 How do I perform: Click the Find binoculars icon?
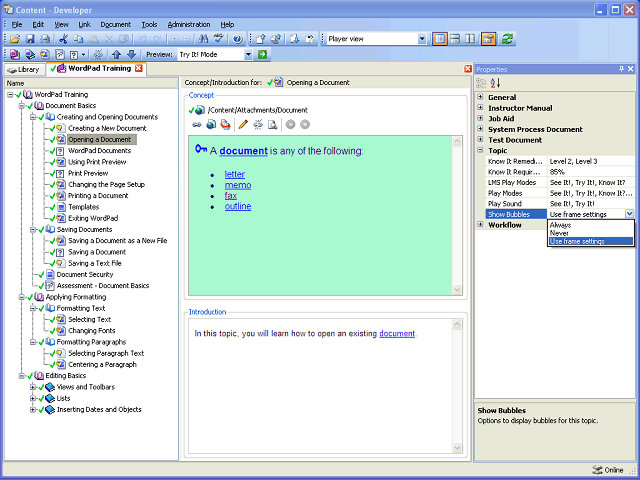pyautogui.click(x=203, y=39)
